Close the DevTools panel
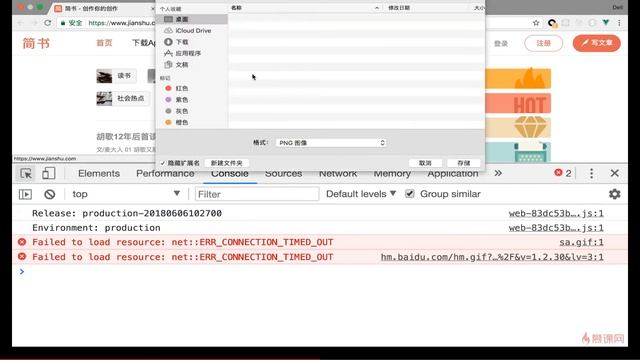Image resolution: width=640 pixels, height=360 pixels. pyautogui.click(x=614, y=173)
